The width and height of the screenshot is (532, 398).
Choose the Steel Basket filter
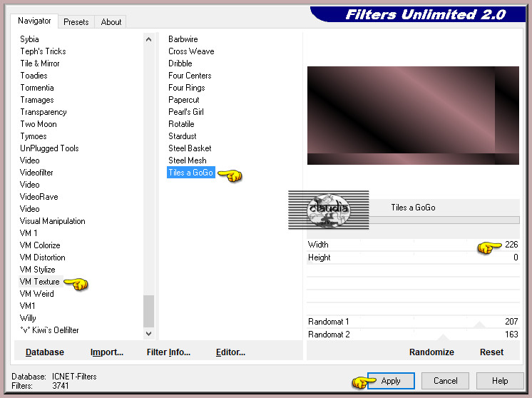(190, 148)
